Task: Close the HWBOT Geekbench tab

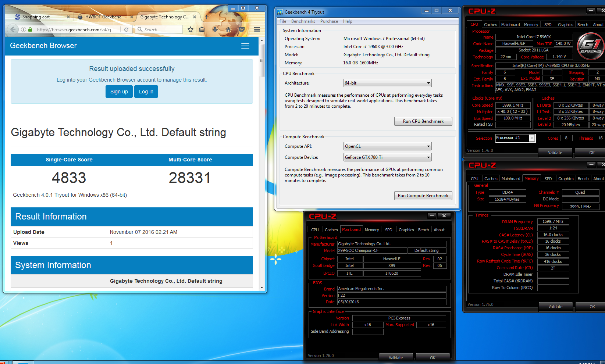Action: (132, 17)
